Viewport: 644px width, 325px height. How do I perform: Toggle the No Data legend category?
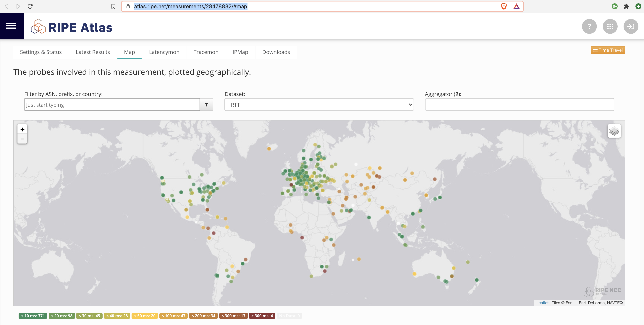click(x=289, y=316)
